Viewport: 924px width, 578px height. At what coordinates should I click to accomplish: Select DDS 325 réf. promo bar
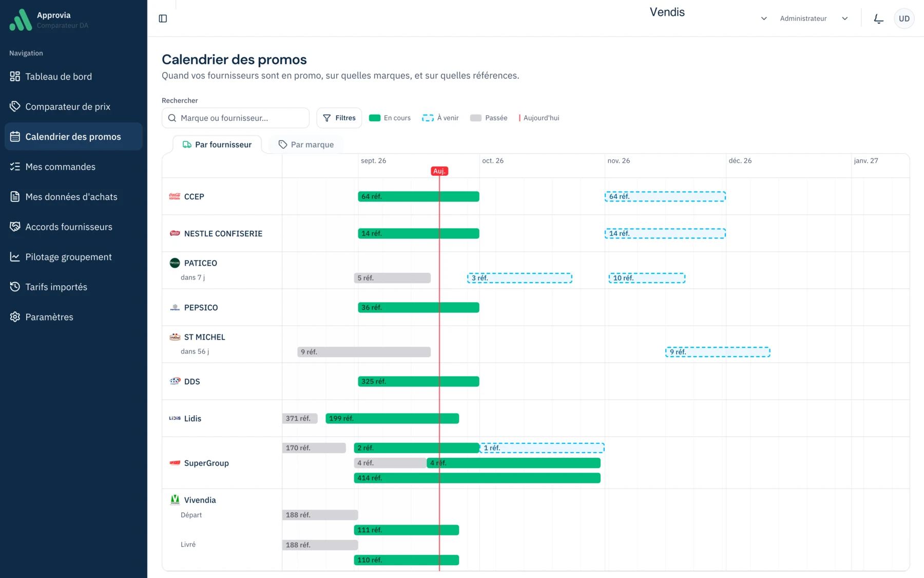click(418, 381)
